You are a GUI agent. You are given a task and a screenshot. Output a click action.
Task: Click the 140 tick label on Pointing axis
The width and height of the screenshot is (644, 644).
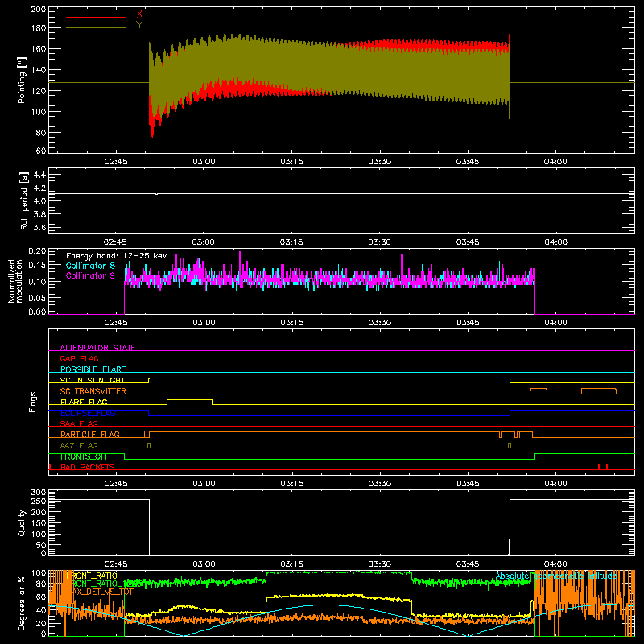39,70
